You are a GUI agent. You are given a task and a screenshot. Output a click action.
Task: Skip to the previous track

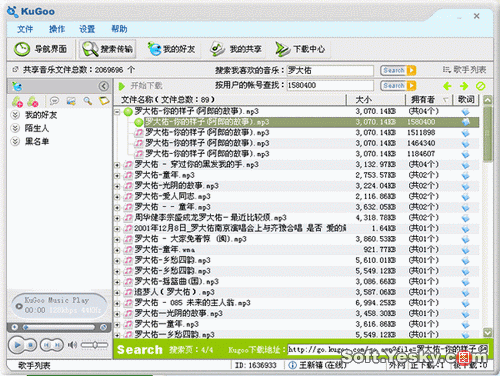[47, 345]
